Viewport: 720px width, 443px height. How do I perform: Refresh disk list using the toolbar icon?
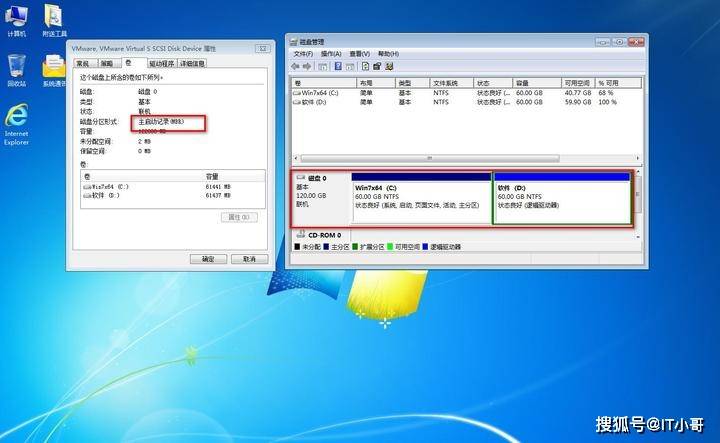pyautogui.click(x=365, y=67)
